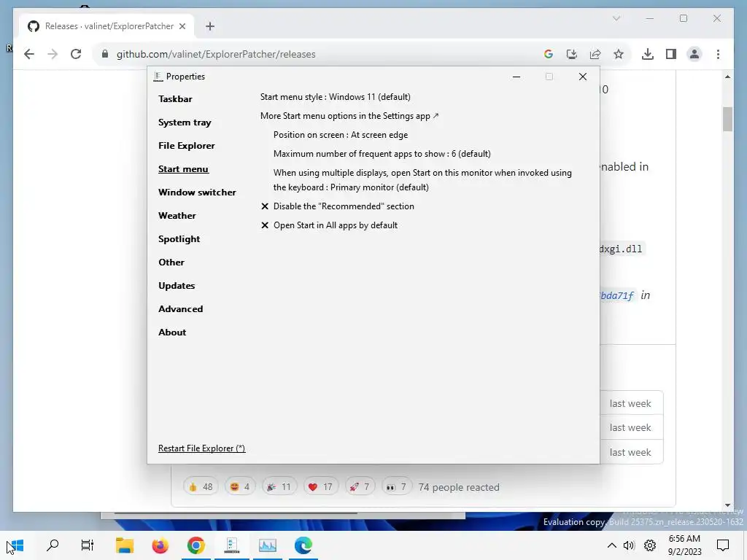The image size is (747, 560).
Task: Select the Window switcher section
Action: pos(197,192)
